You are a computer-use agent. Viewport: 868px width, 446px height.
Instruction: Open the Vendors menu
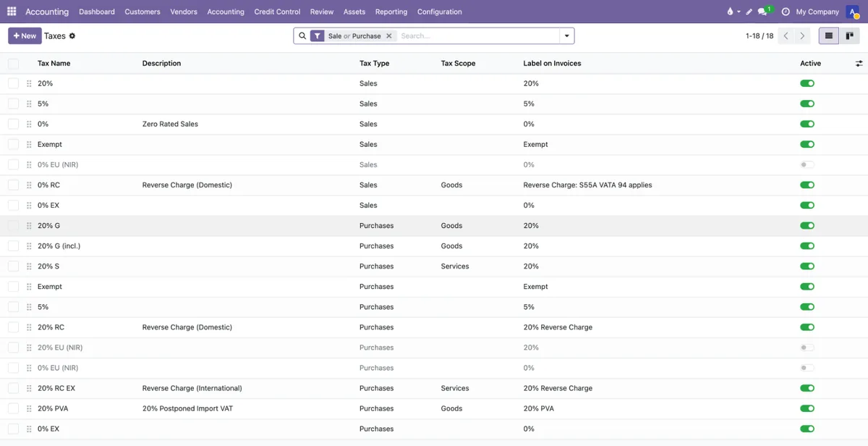point(184,12)
